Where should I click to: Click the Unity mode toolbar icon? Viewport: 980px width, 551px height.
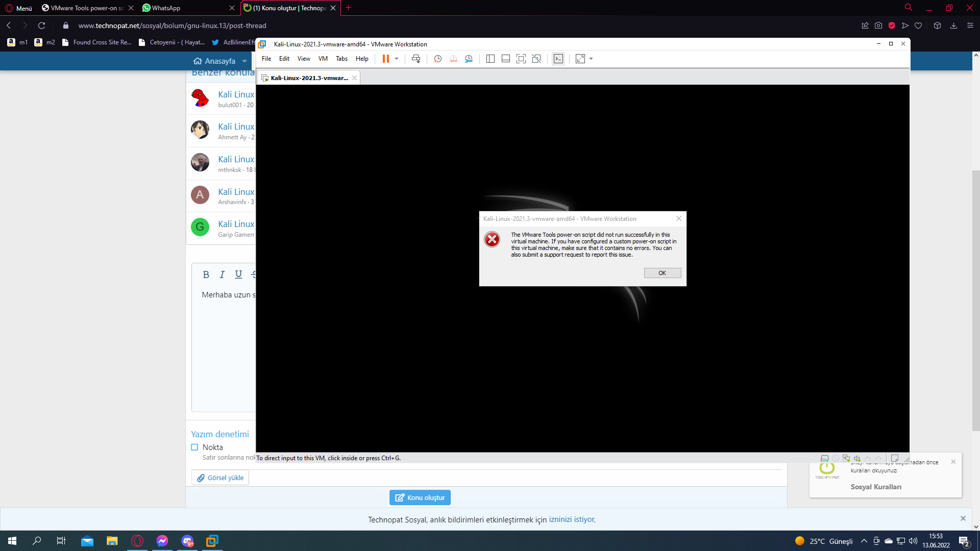click(536, 59)
